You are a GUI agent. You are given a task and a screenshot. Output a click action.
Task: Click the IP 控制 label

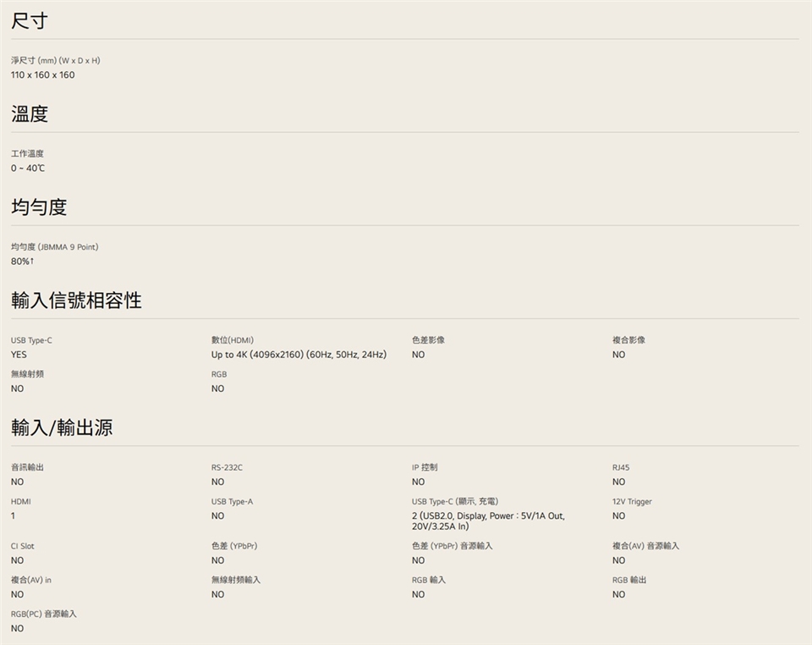pos(425,467)
